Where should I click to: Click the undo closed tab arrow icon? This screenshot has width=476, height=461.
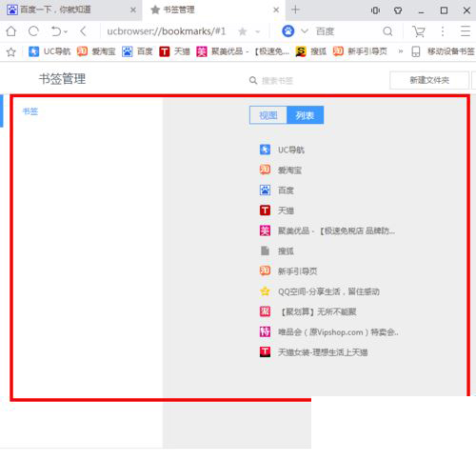(56, 31)
